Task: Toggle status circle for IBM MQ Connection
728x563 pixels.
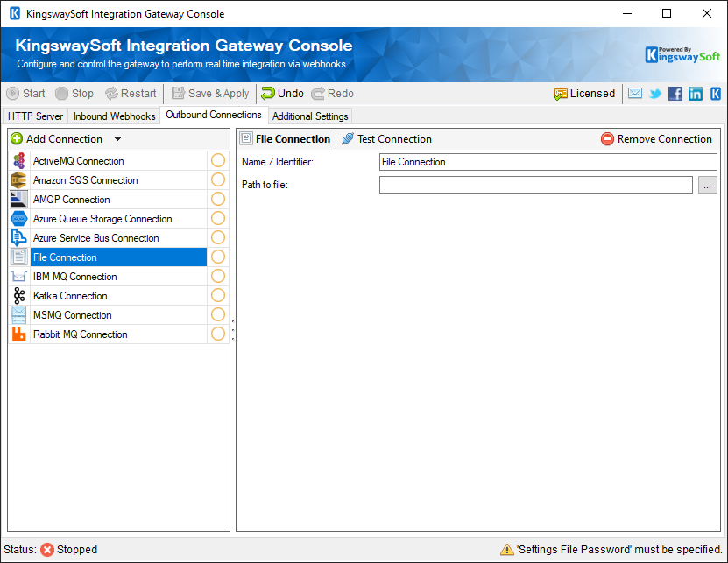Action: pyautogui.click(x=218, y=276)
